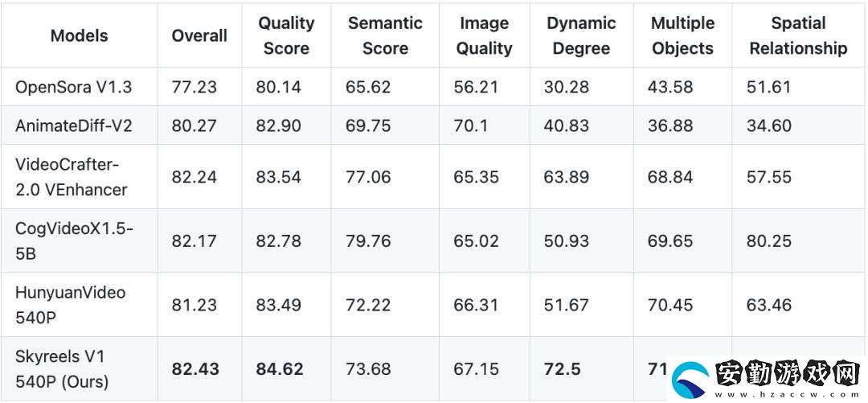Click the Semantic Score header
Image resolution: width=868 pixels, height=403 pixels.
pyautogui.click(x=385, y=35)
